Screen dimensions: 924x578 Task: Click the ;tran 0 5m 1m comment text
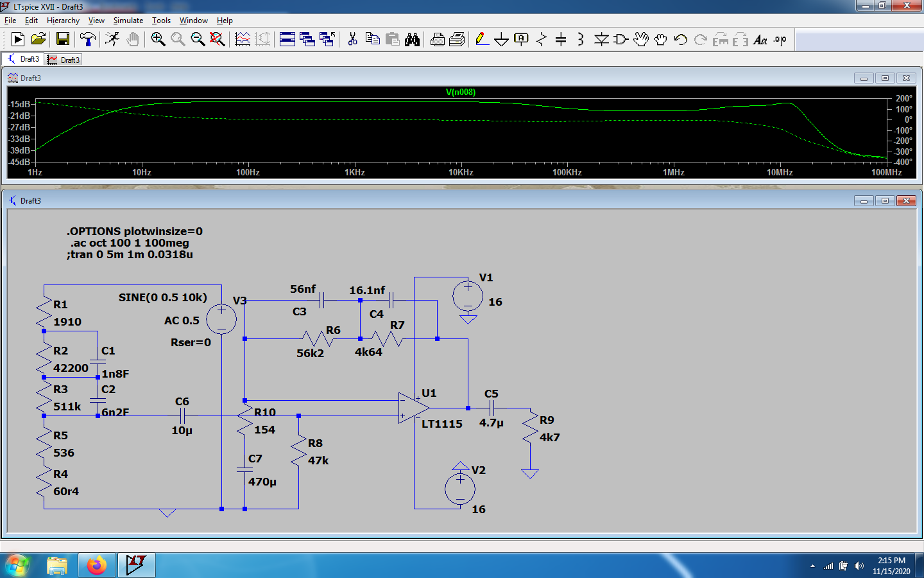(x=130, y=254)
